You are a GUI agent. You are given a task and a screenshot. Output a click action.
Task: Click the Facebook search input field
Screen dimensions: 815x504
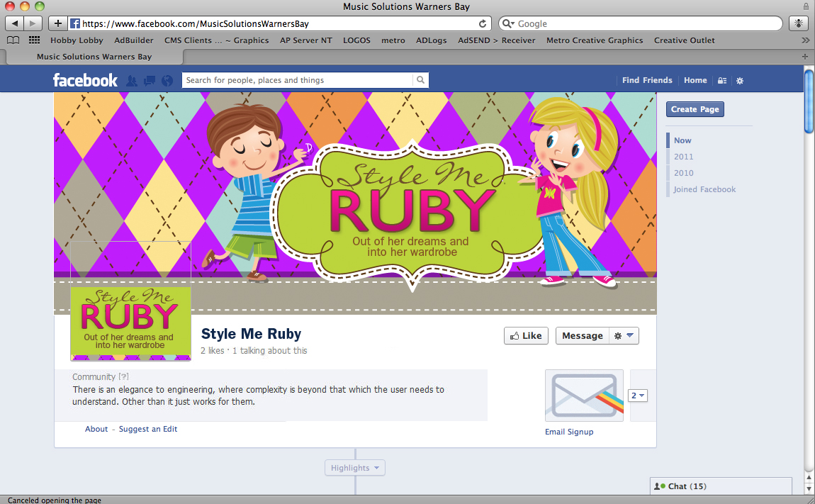[x=298, y=80]
